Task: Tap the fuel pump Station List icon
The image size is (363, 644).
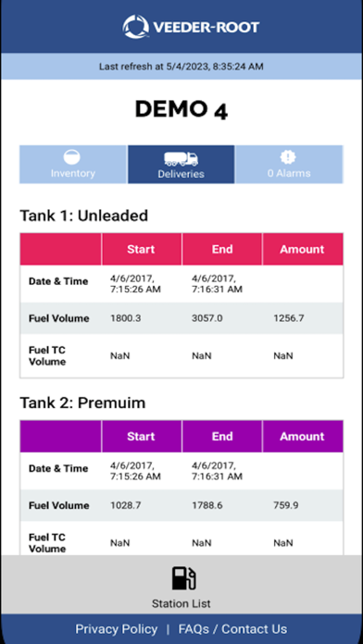Action: (x=183, y=578)
